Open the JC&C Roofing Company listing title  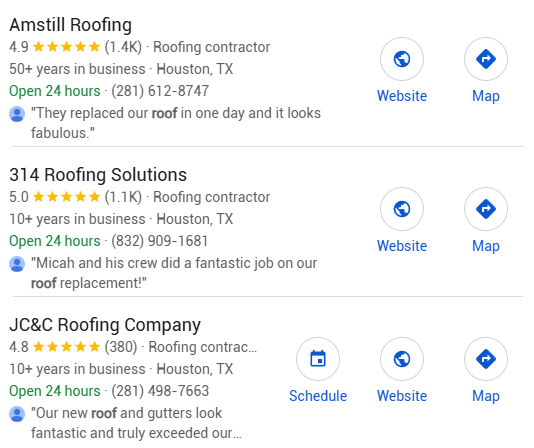point(105,325)
